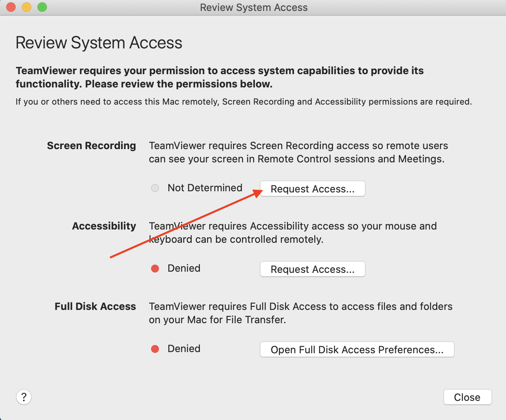506x420 pixels.
Task: Click the Denied text under Full Disk Access
Action: [x=184, y=349]
